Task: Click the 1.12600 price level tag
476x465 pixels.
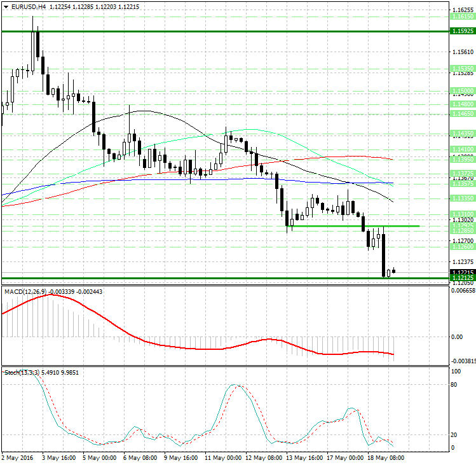Action: coord(461,246)
